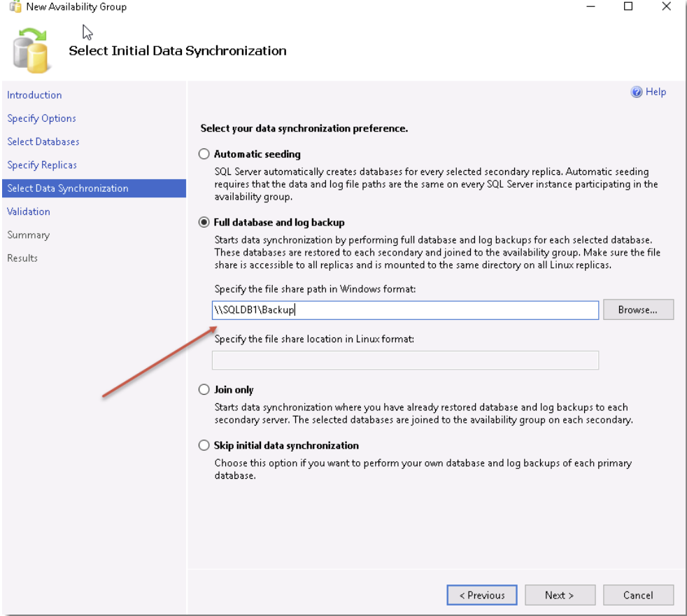Screen dimensions: 687x616
Task: Open the Help link
Action: tap(656, 92)
